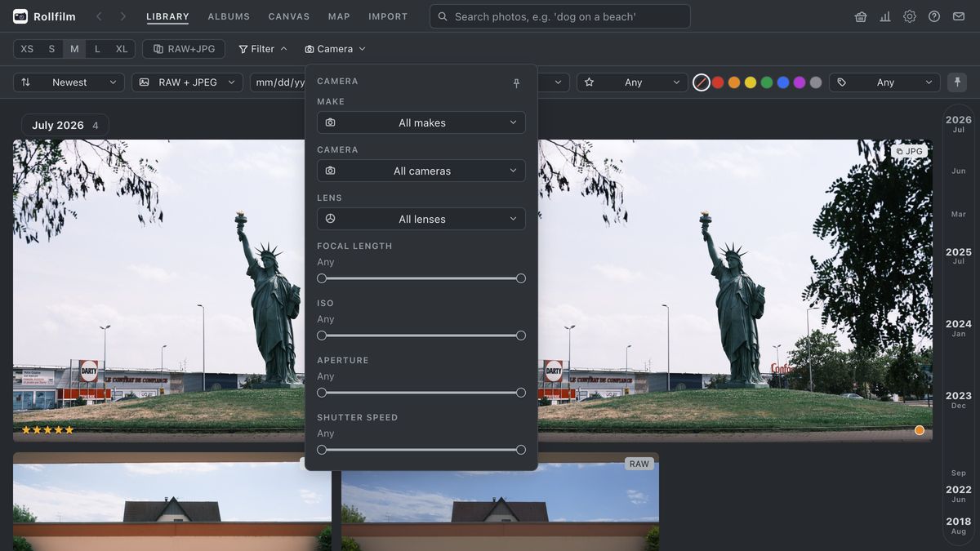This screenshot has height=551, width=980.
Task: Click the Focal Length slider minimum handle
Action: 322,278
